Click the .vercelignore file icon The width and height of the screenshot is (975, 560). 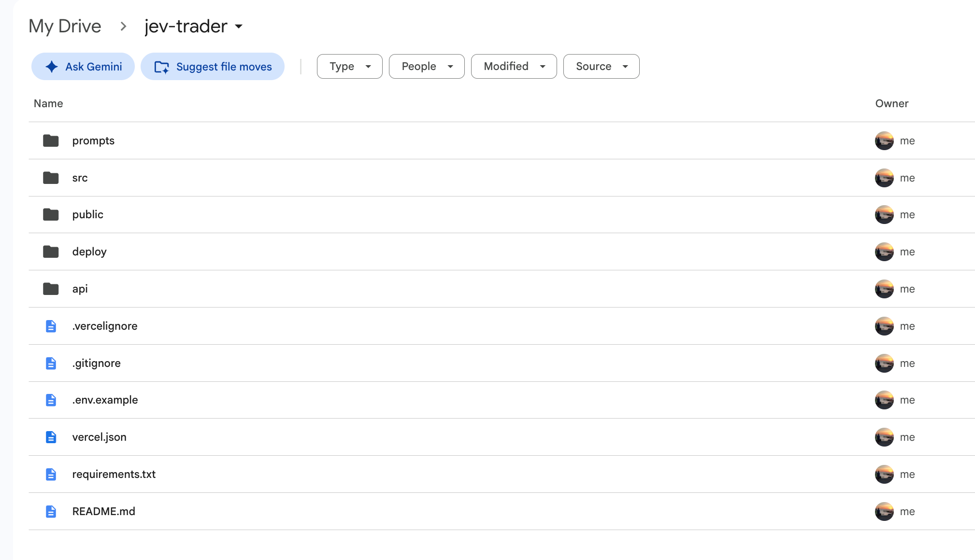coord(51,326)
